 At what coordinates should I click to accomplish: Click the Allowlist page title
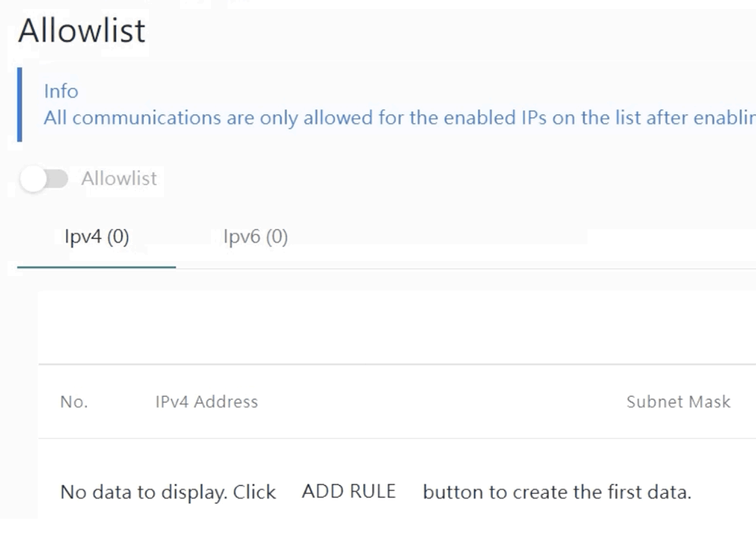pyautogui.click(x=82, y=31)
